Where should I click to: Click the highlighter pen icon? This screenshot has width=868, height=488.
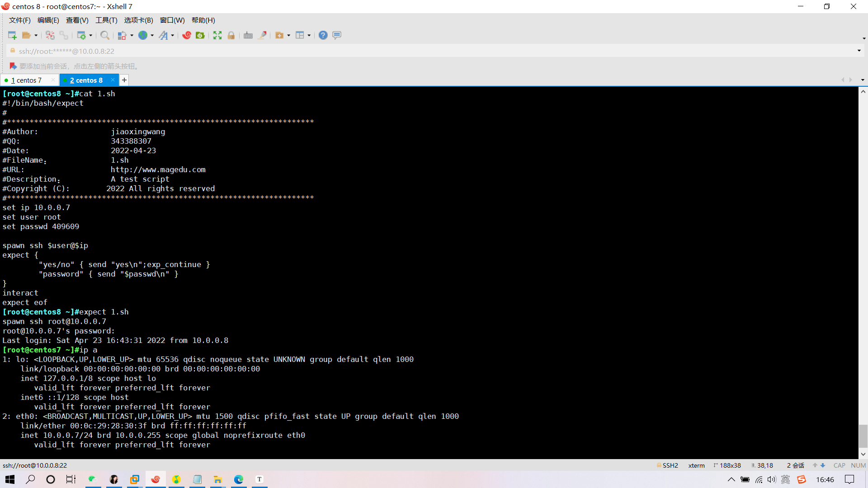262,35
